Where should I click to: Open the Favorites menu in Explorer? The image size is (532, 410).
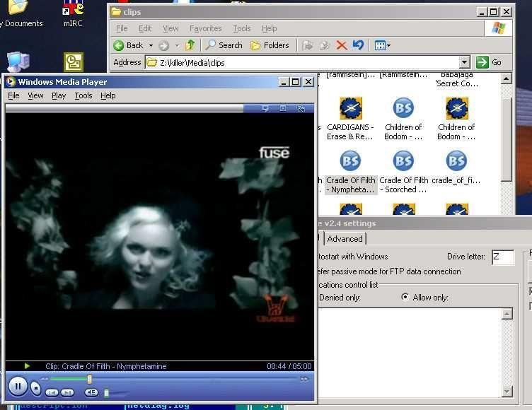click(x=206, y=28)
